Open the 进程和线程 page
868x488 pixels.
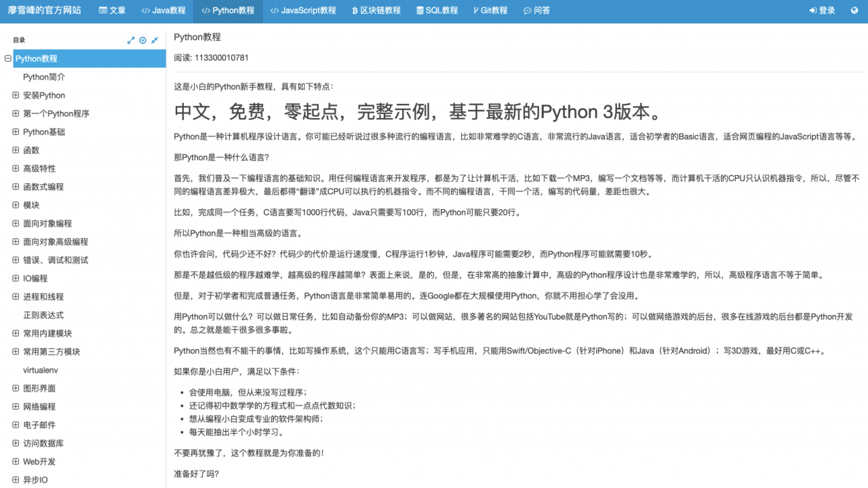[43, 297]
